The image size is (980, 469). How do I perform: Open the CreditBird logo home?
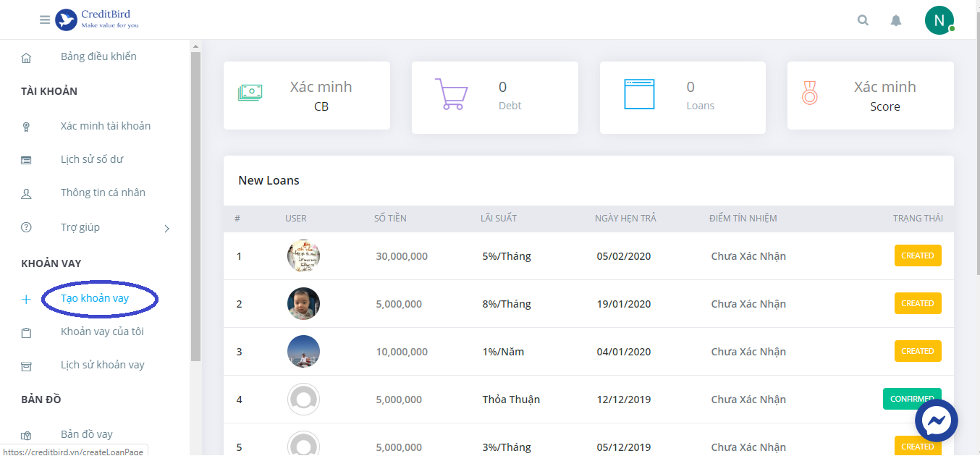97,20
